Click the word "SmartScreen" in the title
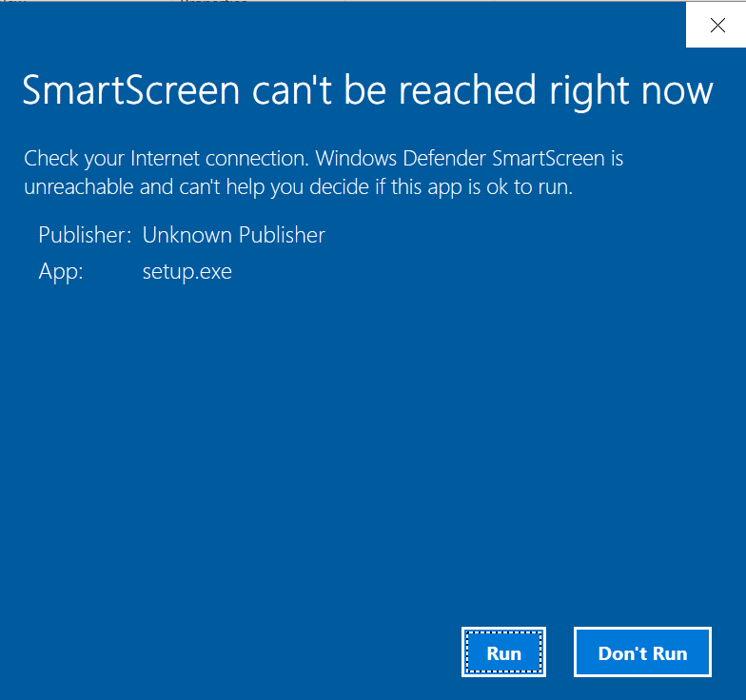This screenshot has height=700, width=746. pyautogui.click(x=130, y=90)
